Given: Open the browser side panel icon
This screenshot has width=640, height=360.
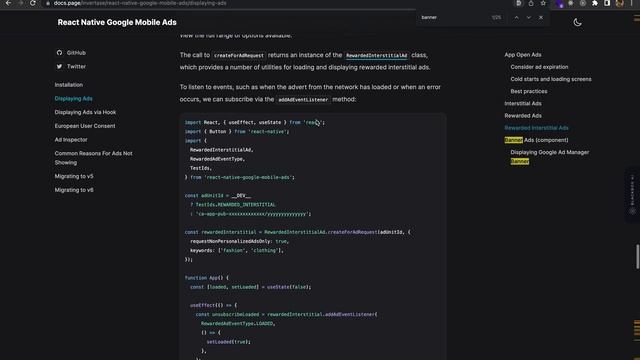Looking at the screenshot, I should (607, 3).
